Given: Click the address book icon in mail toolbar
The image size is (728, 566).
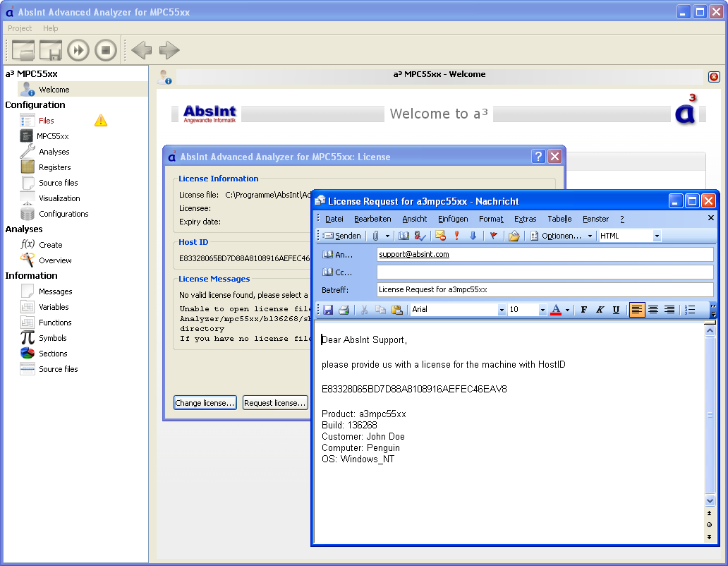Looking at the screenshot, I should (404, 236).
